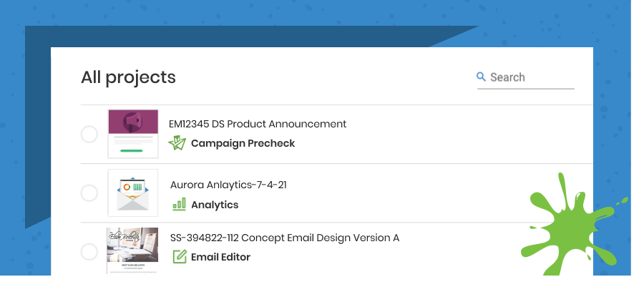
Task: Open EM12345 DS Product Announcement project title
Action: [x=258, y=124]
